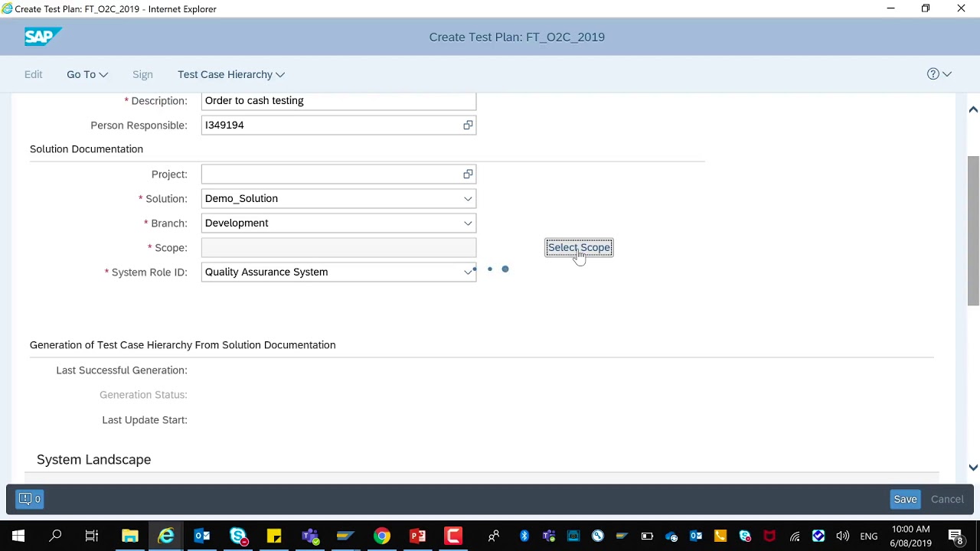Click into the Description input field
The image size is (980, 551).
coord(338,101)
